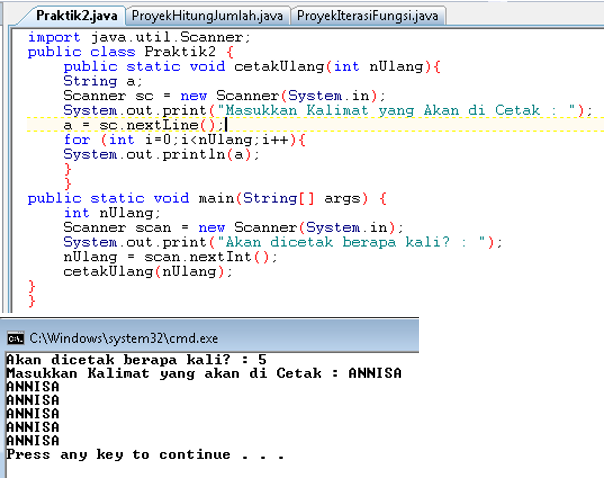Click the line 'Scanner scan = new Scanner(System.in);'
Viewport: 604px width, 480px height.
[x=233, y=227]
